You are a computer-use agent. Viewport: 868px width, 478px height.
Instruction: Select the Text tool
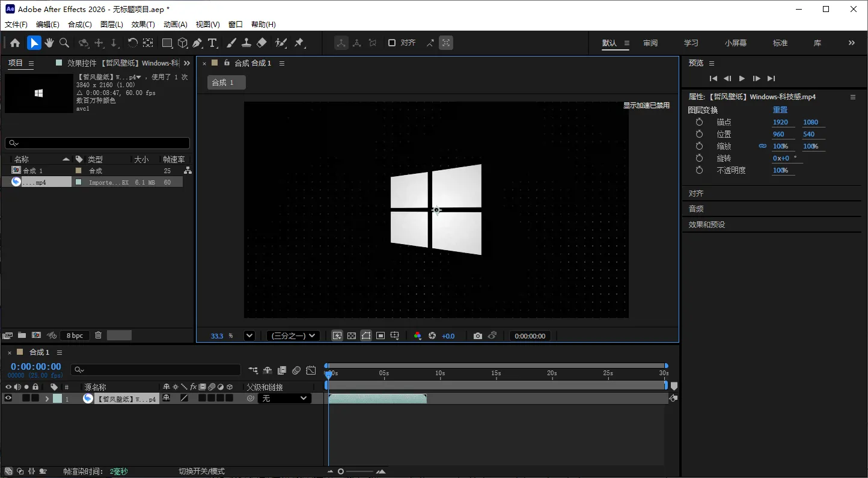pyautogui.click(x=212, y=43)
